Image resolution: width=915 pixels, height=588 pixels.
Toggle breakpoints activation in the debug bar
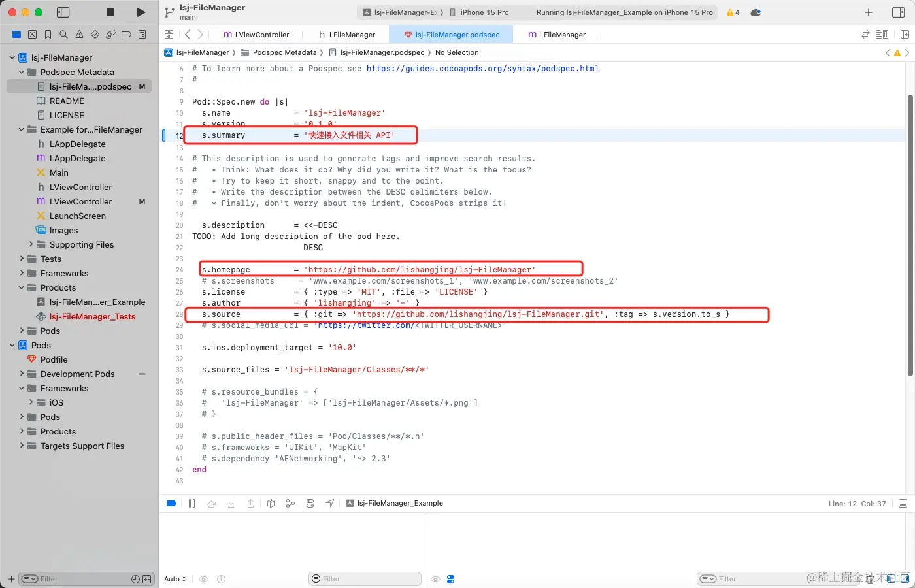pyautogui.click(x=171, y=503)
